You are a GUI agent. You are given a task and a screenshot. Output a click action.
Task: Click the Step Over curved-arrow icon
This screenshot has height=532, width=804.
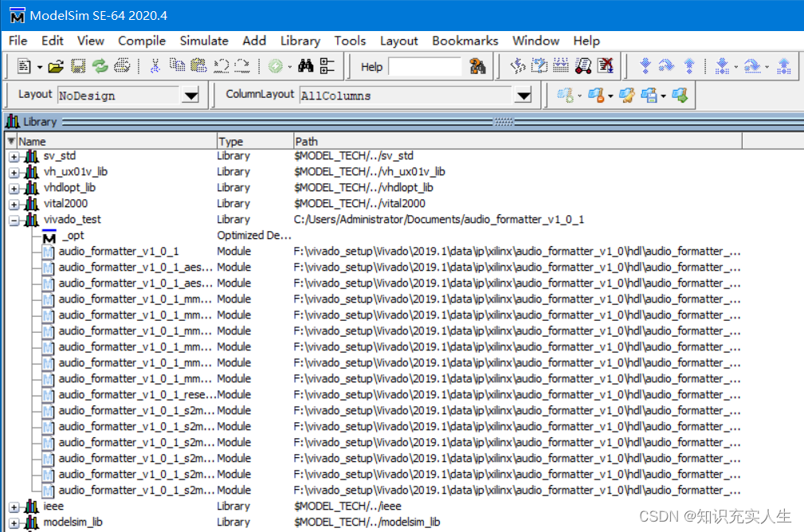[x=666, y=65]
